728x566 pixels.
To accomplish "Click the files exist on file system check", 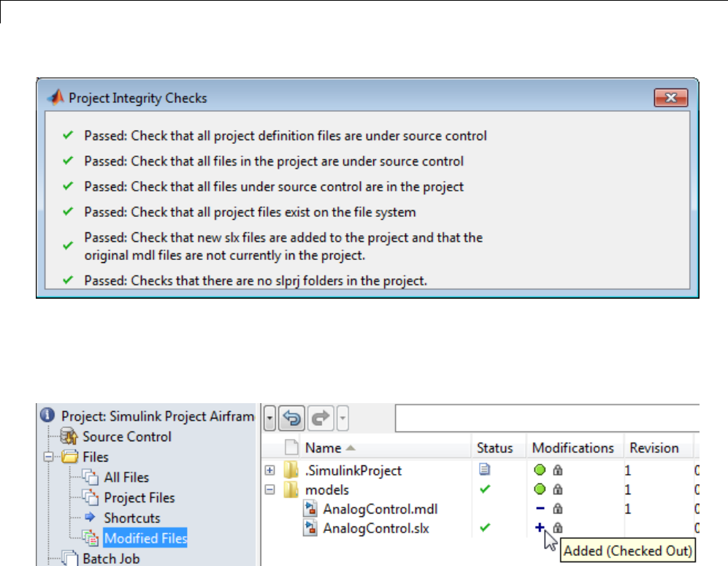I will pos(250,213).
